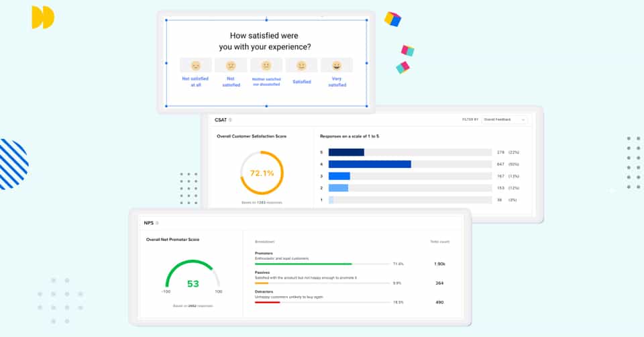Choose the neutral face emoji

point(266,65)
